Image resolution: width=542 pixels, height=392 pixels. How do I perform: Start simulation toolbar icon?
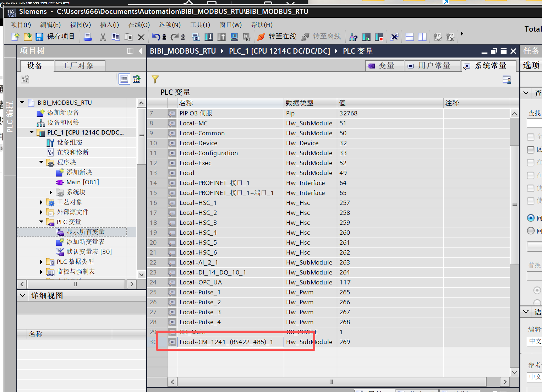(234, 37)
